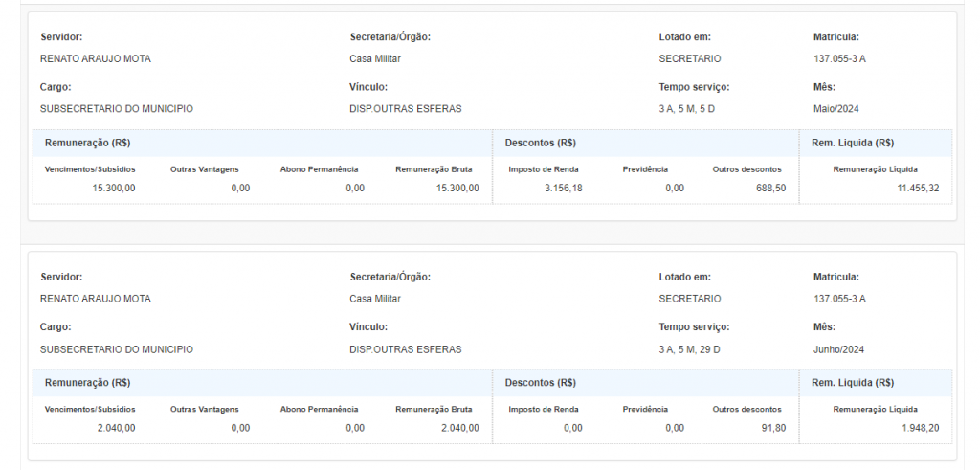Click the server name in the Maio/2024 card
Image resolution: width=980 pixels, height=470 pixels.
click(x=95, y=59)
